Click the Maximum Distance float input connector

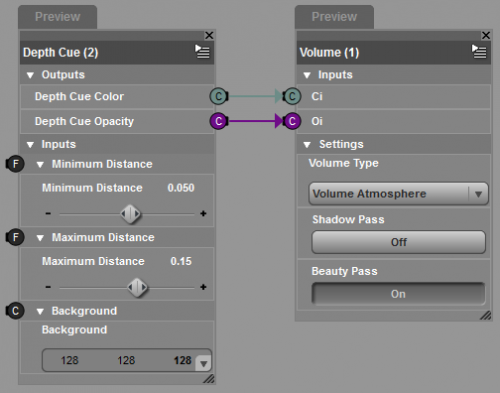coord(15,237)
